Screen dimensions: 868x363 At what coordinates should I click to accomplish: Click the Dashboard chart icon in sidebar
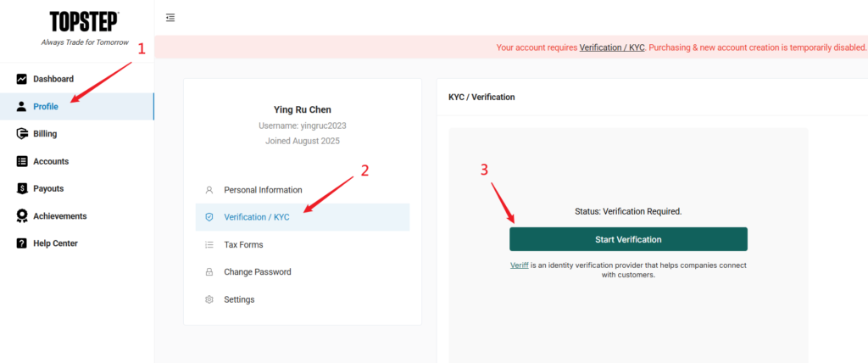click(22, 79)
